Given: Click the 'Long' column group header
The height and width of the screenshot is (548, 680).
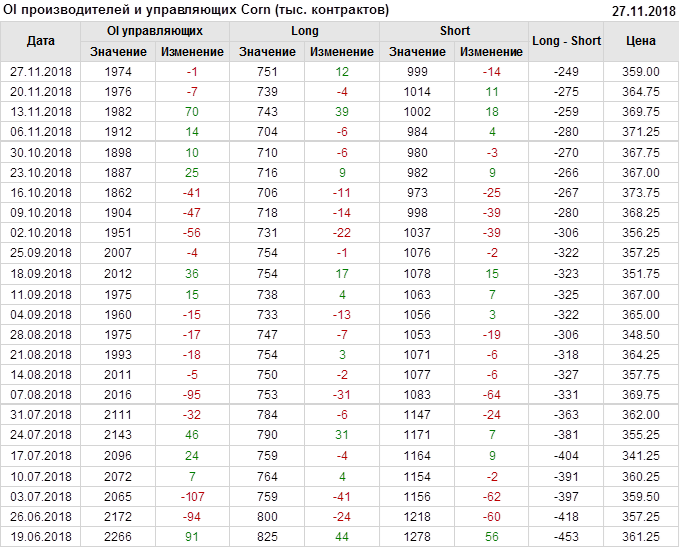Looking at the screenshot, I should [x=305, y=31].
